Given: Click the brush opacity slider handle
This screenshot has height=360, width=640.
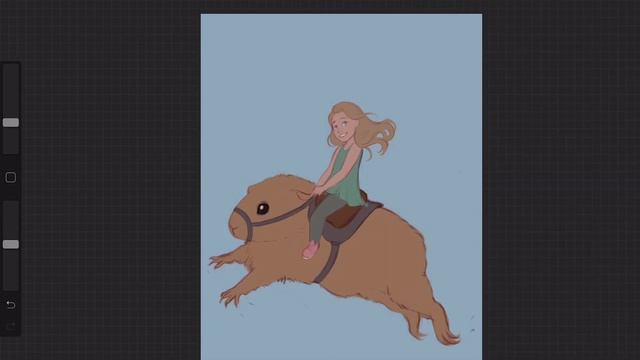Looking at the screenshot, I should [x=11, y=244].
